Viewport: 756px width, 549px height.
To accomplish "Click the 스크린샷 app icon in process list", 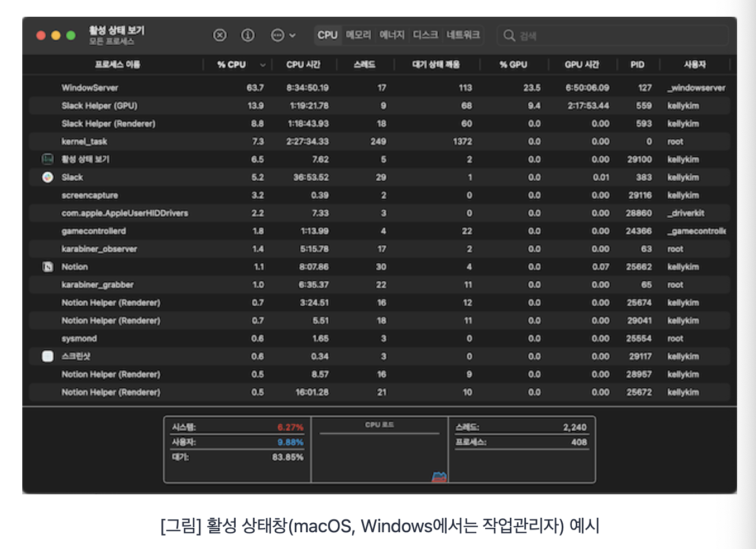I will click(x=47, y=356).
